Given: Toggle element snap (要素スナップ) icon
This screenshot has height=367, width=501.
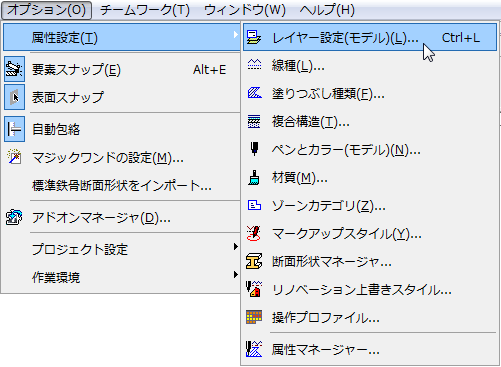Looking at the screenshot, I should click(14, 69).
